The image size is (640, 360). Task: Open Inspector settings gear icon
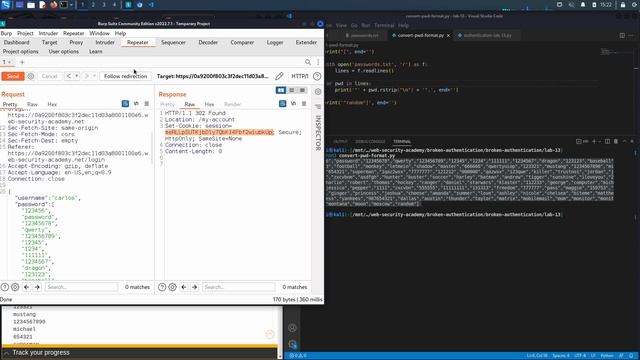pos(318,92)
